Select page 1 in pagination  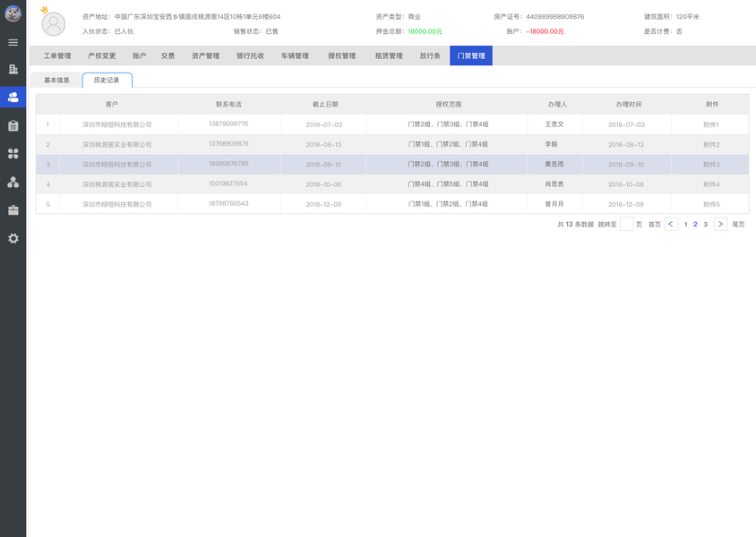[685, 225]
